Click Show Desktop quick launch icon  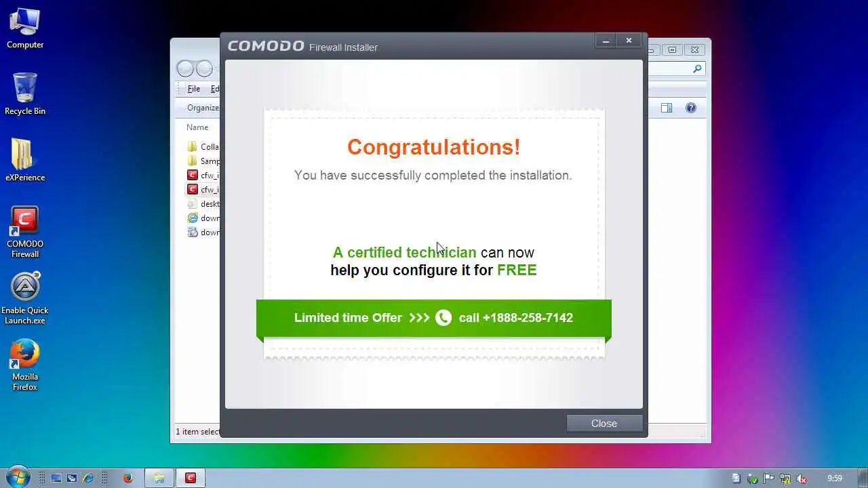click(x=56, y=478)
